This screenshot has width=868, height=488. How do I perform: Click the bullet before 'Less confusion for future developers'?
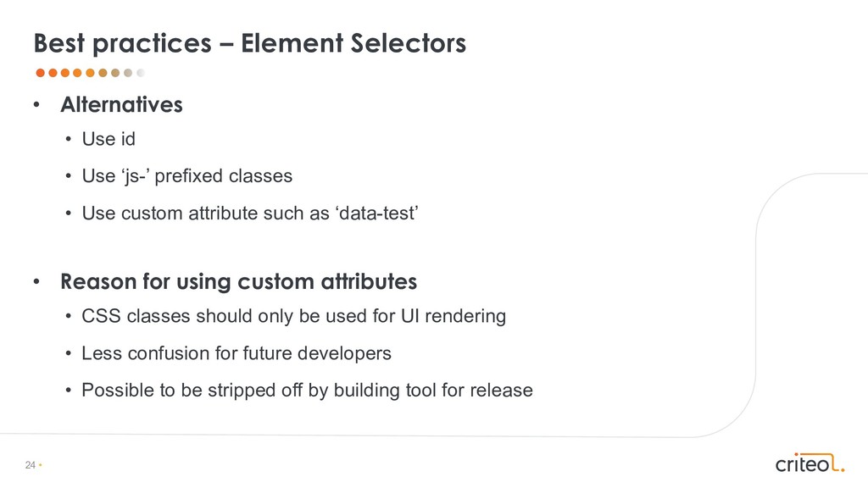(69, 354)
